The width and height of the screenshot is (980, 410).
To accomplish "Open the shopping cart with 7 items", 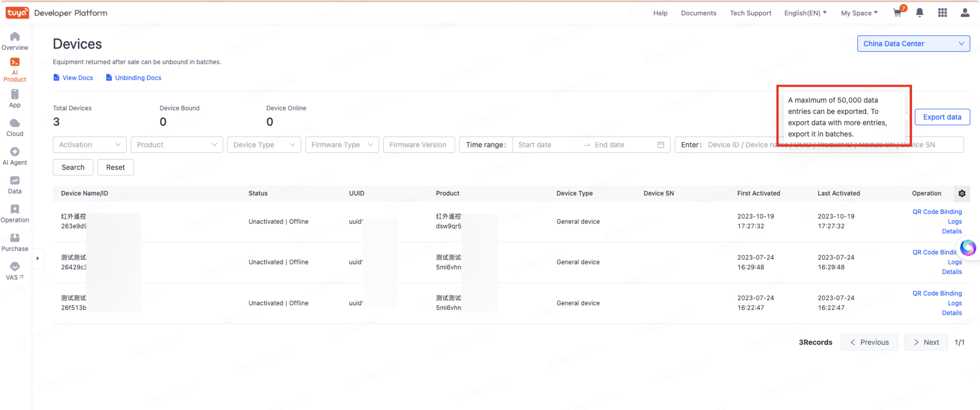I will click(897, 13).
